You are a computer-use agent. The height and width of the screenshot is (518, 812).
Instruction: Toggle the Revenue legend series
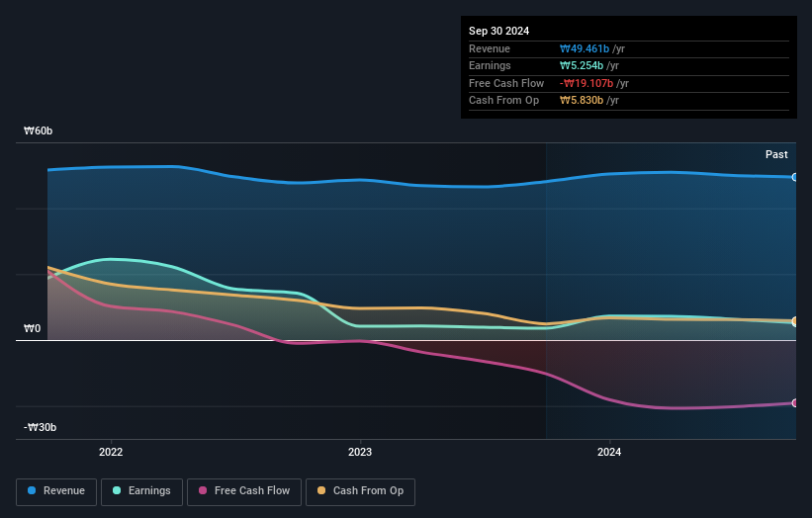point(56,491)
